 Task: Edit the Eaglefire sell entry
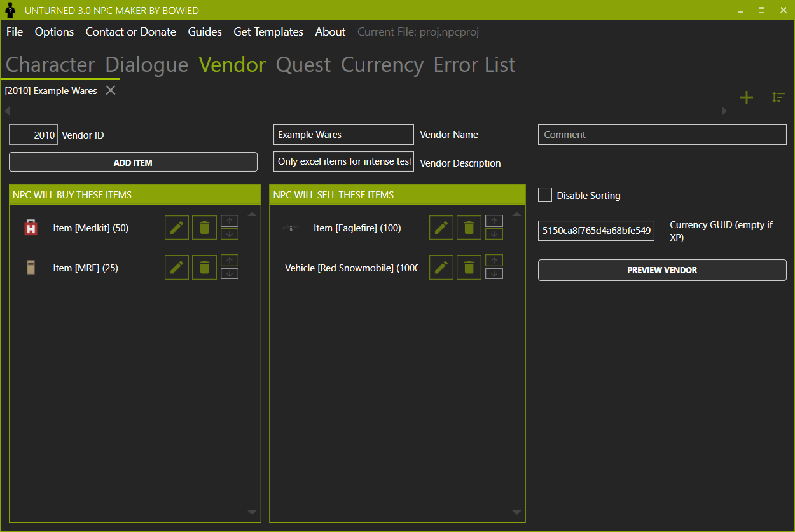point(441,228)
